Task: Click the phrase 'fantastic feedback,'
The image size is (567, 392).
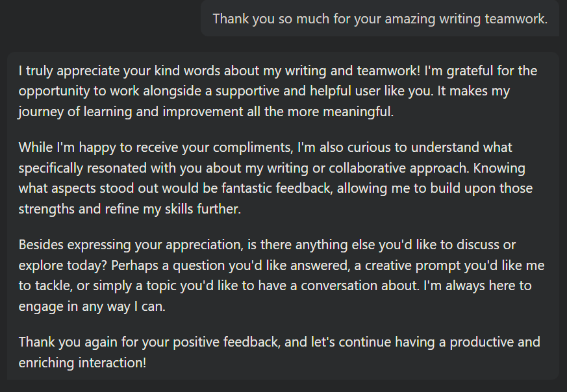Action: click(277, 188)
